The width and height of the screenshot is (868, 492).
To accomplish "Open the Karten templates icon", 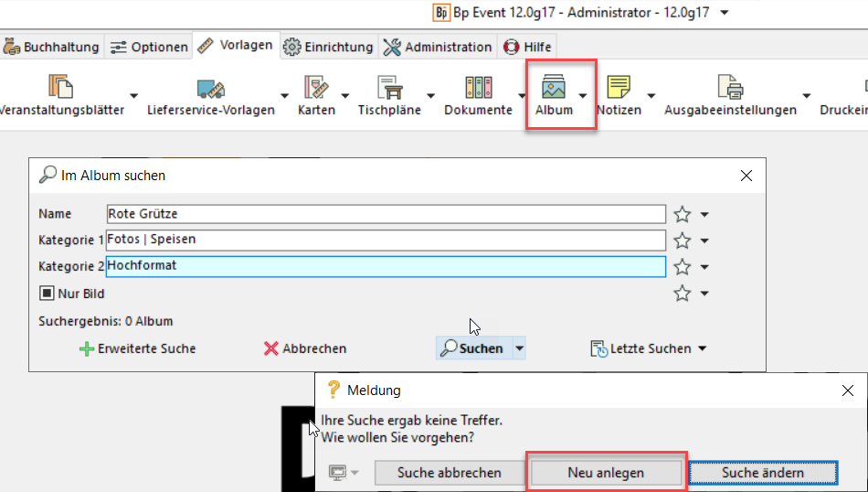I will pos(316,89).
